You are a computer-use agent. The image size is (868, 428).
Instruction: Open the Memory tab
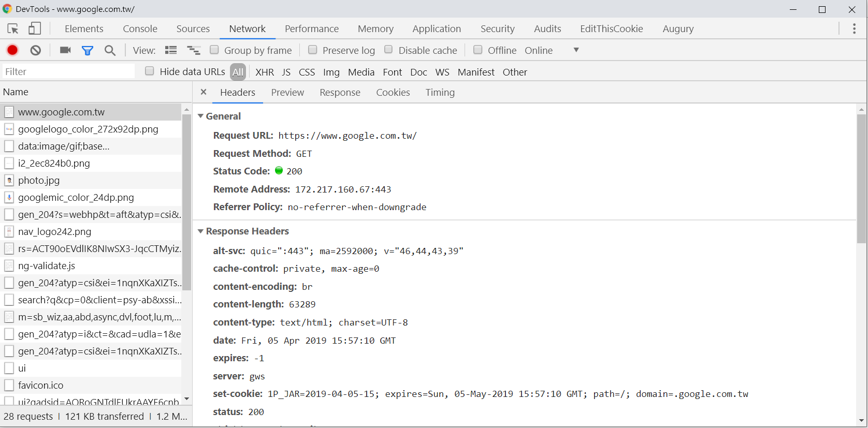[x=375, y=28]
